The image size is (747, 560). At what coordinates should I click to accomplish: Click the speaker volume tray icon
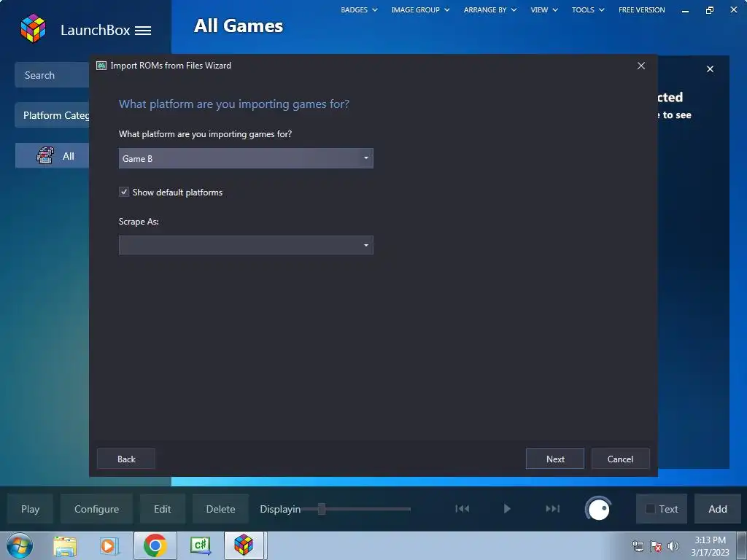[673, 546]
